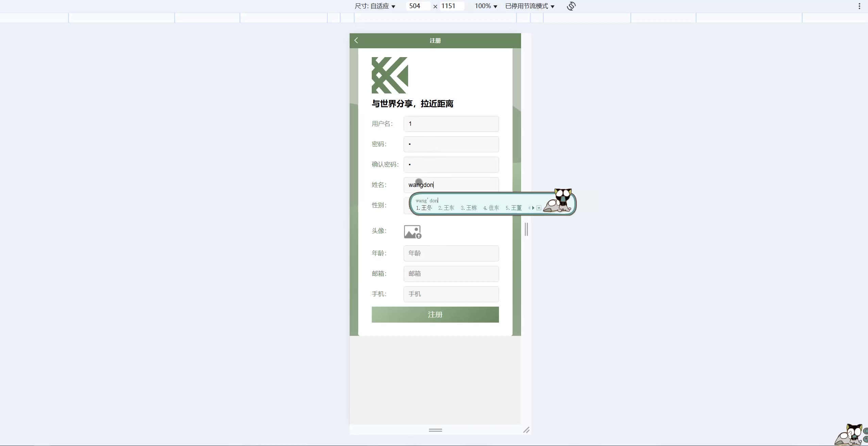Open the 已停用节流模式 throttling dropdown

(x=530, y=6)
